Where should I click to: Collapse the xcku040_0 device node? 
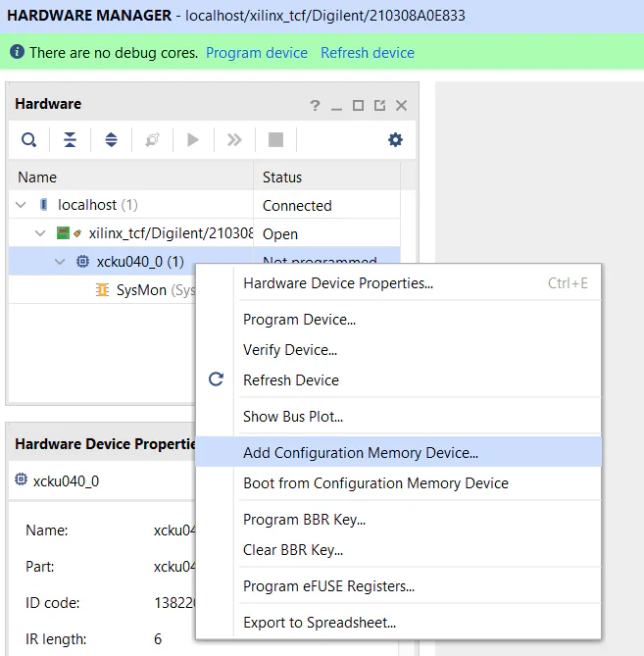[59, 262]
